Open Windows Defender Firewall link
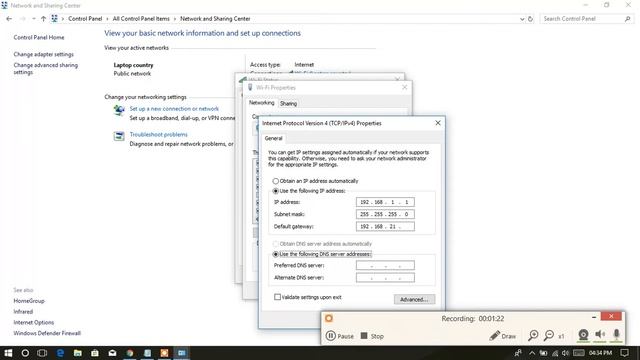Screen dimensions: 640x360 coord(47,333)
